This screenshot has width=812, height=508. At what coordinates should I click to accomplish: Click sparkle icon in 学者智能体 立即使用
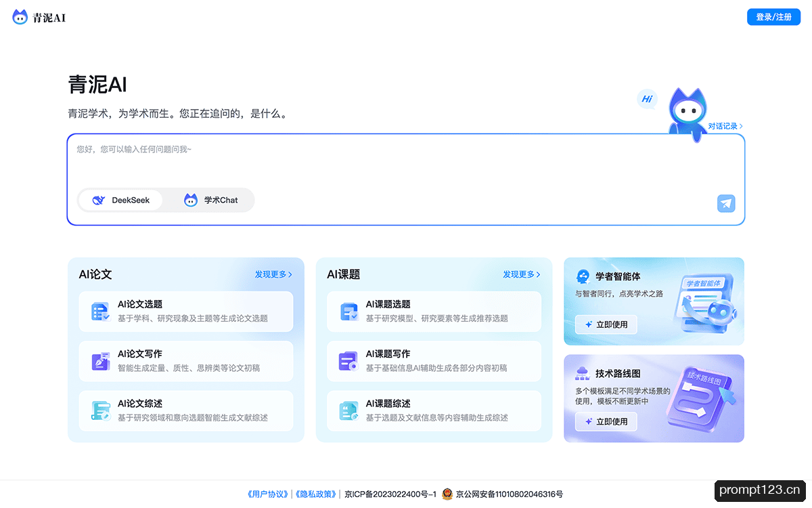589,324
